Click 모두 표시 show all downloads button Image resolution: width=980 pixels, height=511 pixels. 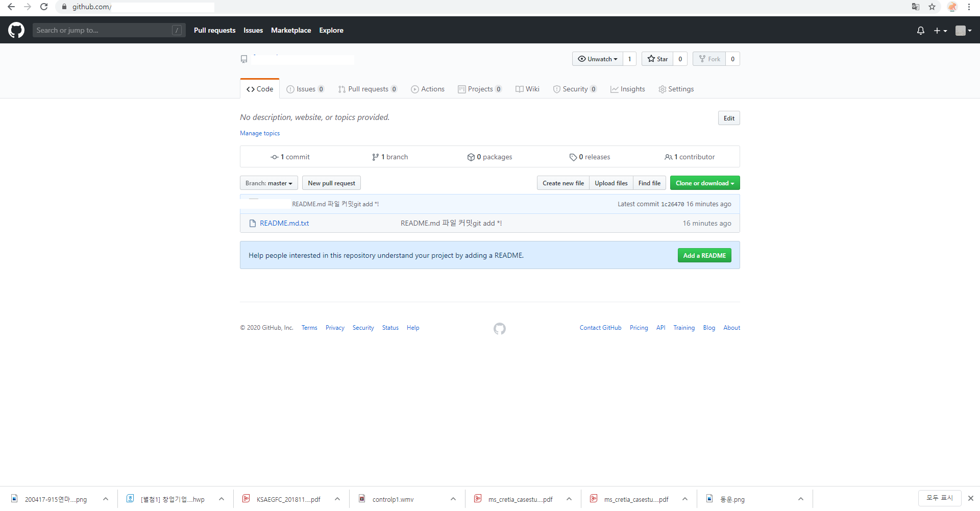(x=940, y=498)
